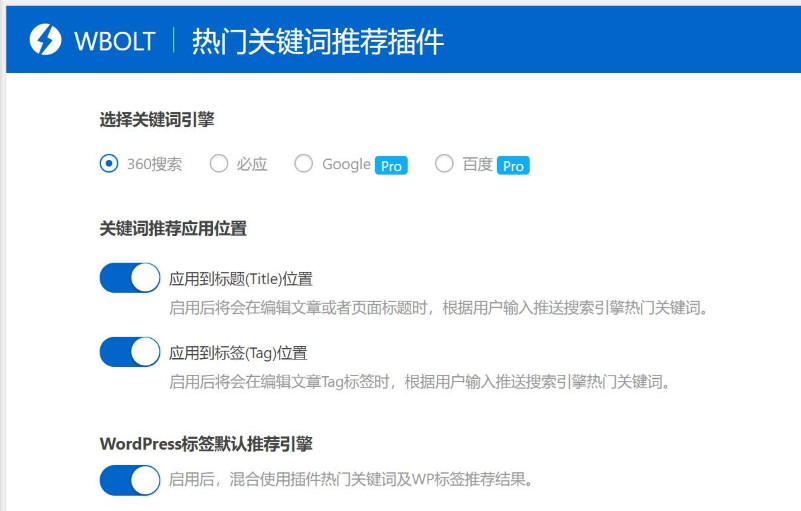Image resolution: width=801 pixels, height=511 pixels.
Task: Click the Tag toggle's description text
Action: [x=419, y=381]
